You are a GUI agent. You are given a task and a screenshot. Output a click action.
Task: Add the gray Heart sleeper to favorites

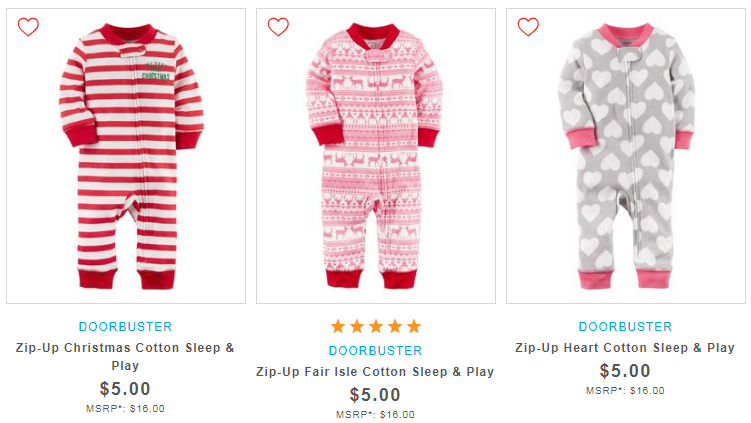[528, 27]
